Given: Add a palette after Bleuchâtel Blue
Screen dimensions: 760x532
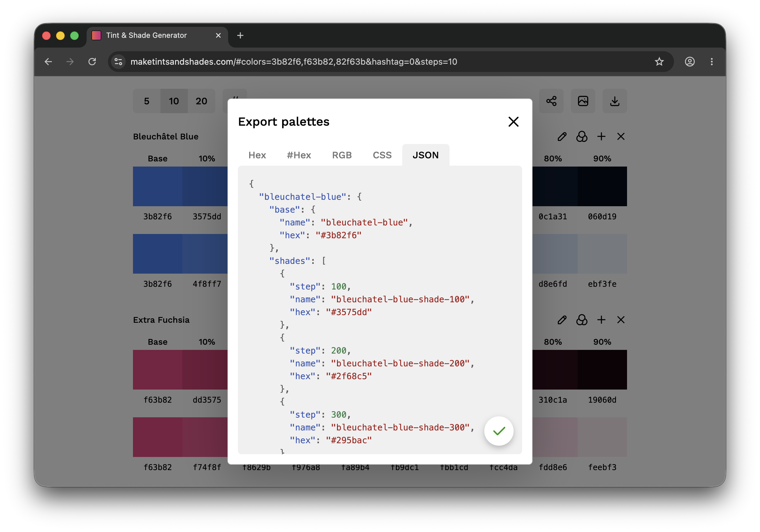Looking at the screenshot, I should click(x=601, y=136).
